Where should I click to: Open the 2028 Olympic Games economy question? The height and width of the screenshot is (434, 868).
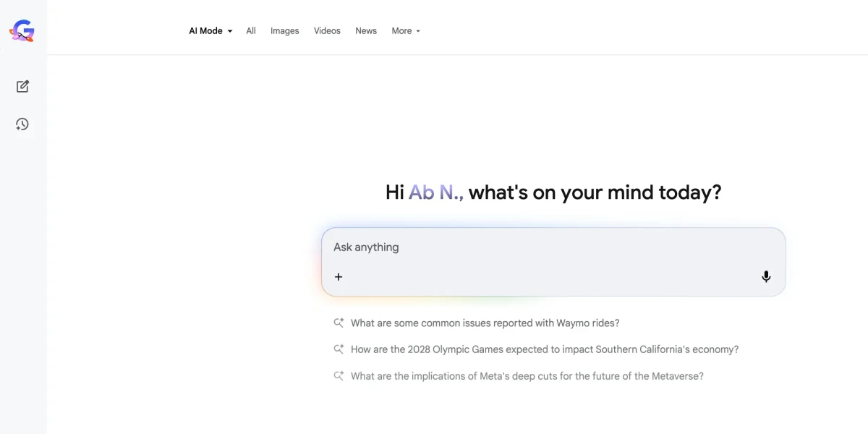[544, 349]
